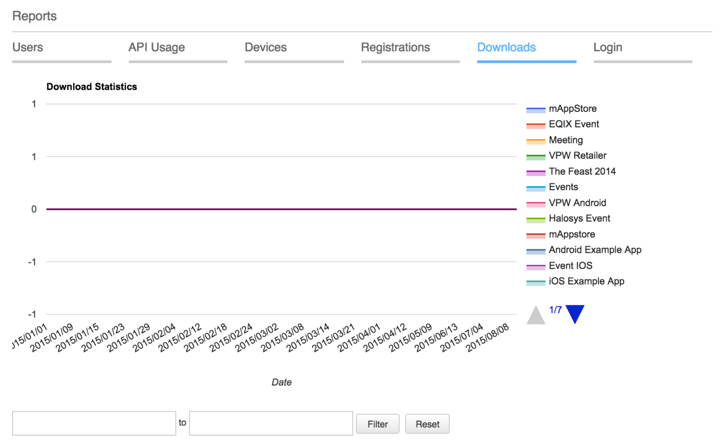Hide the Meeting series in legend

pyautogui.click(x=565, y=140)
